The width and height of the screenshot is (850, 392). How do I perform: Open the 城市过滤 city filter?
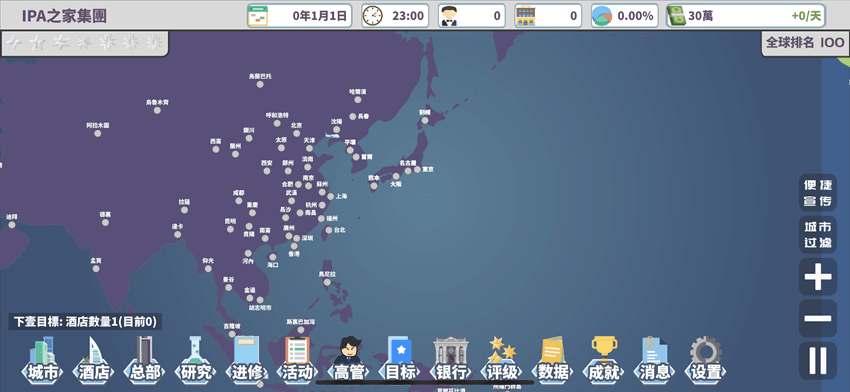coord(817,235)
